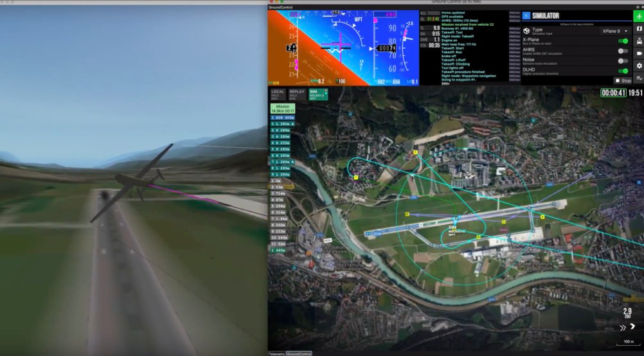Screen dimensions: 644x356
Task: Open settings gear in right sidebar
Action: [639, 66]
